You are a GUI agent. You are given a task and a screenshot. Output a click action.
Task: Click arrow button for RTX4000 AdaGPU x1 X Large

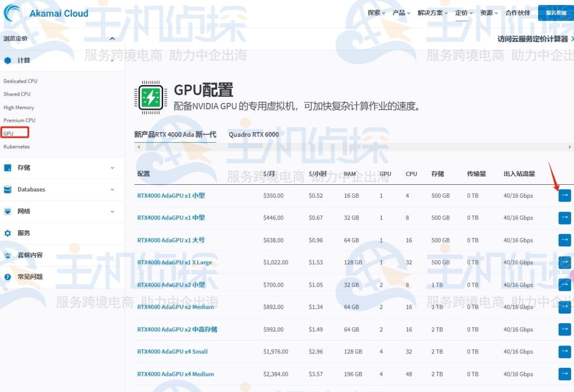click(x=564, y=263)
